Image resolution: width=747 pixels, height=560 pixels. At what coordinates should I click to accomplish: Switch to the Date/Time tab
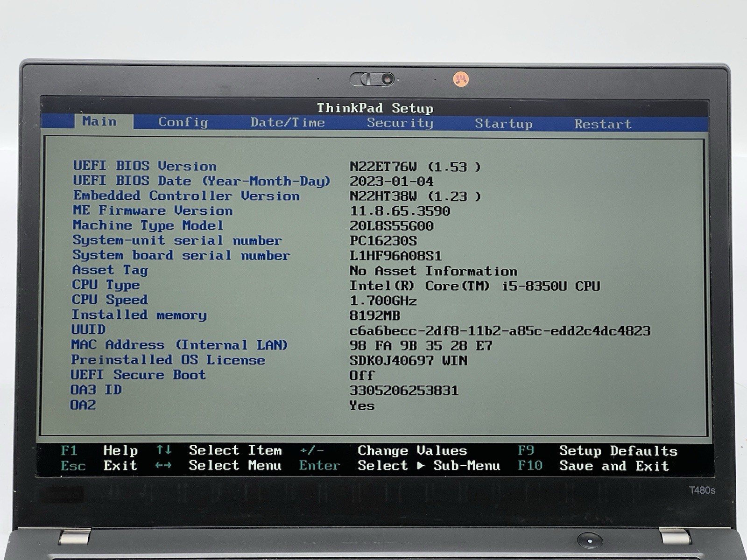(x=288, y=123)
